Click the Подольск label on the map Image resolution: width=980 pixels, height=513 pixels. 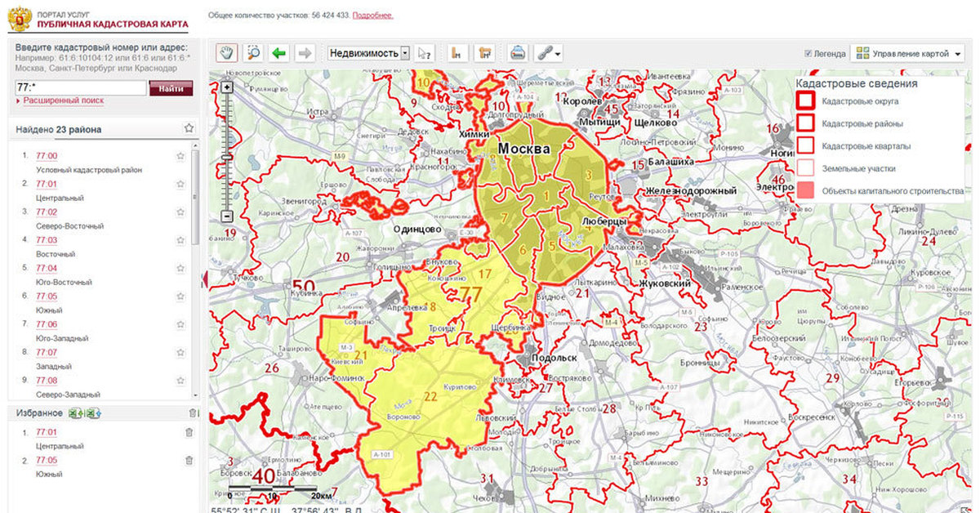coord(554,358)
